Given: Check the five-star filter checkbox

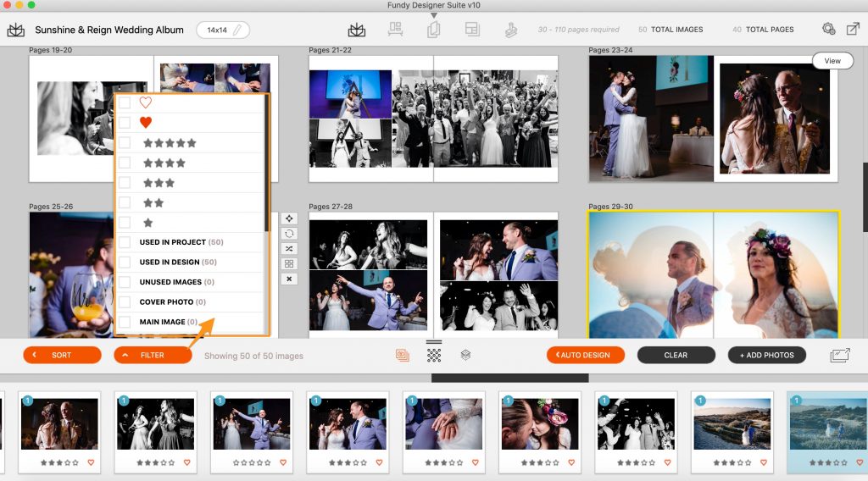Looking at the screenshot, I should point(125,142).
